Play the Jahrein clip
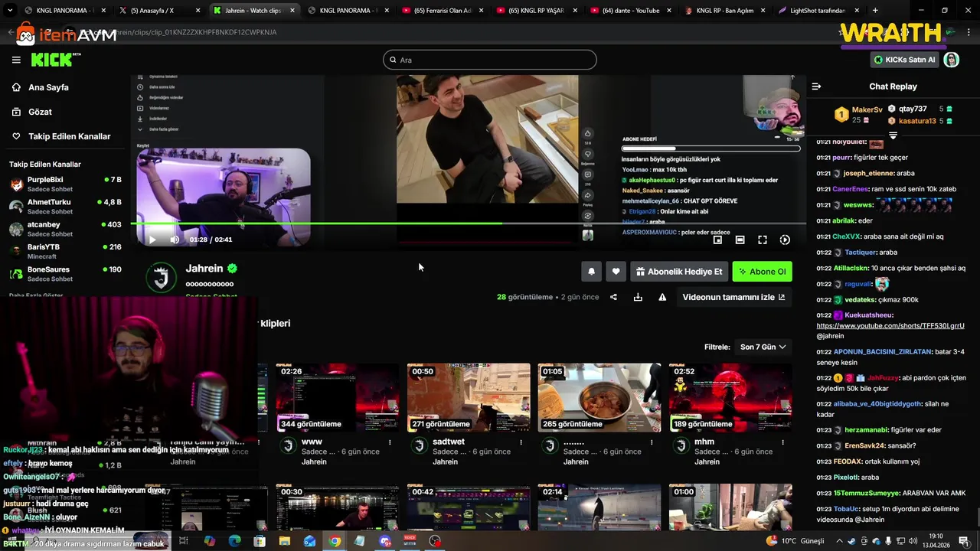 coord(152,240)
